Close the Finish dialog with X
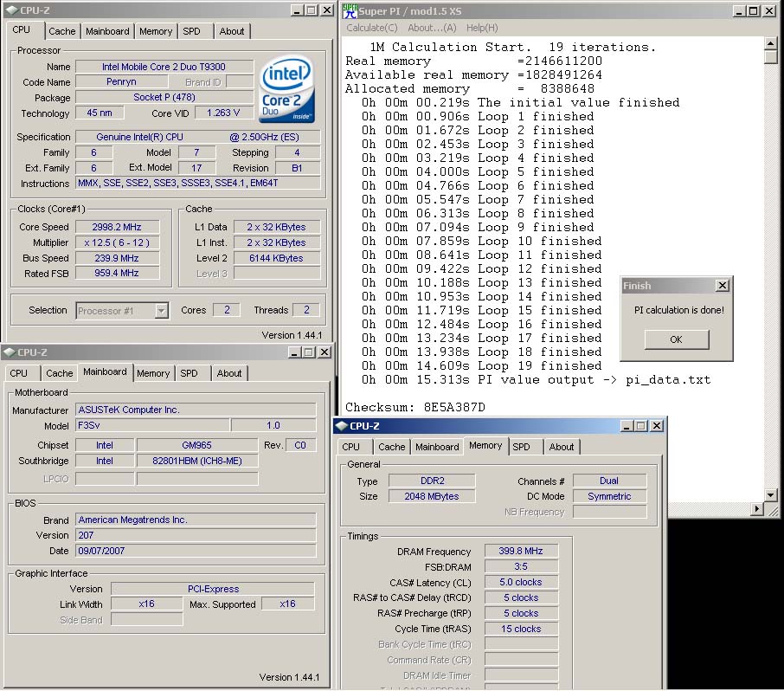 click(722, 286)
